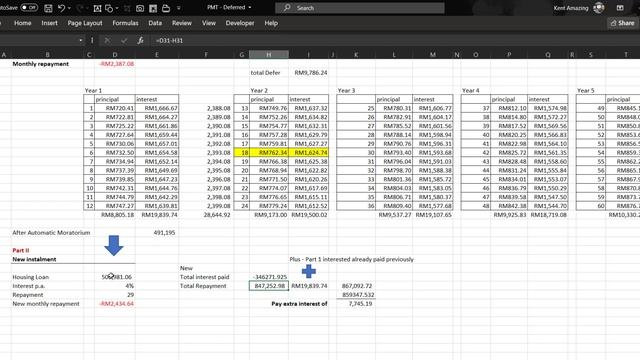The height and width of the screenshot is (360, 640).
Task: Select Year 3 principal total RM9,537.27
Action: coord(394,215)
